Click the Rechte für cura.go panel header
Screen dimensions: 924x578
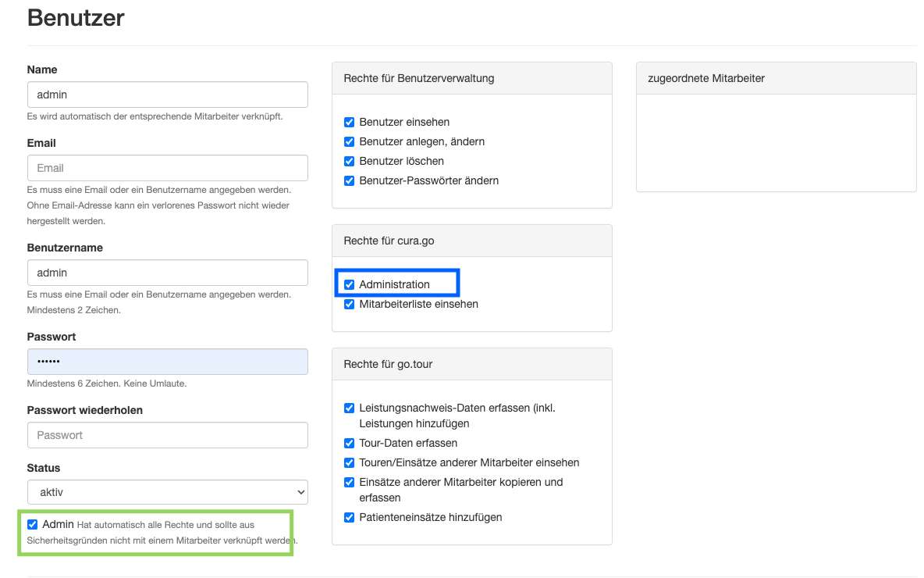[x=472, y=241]
